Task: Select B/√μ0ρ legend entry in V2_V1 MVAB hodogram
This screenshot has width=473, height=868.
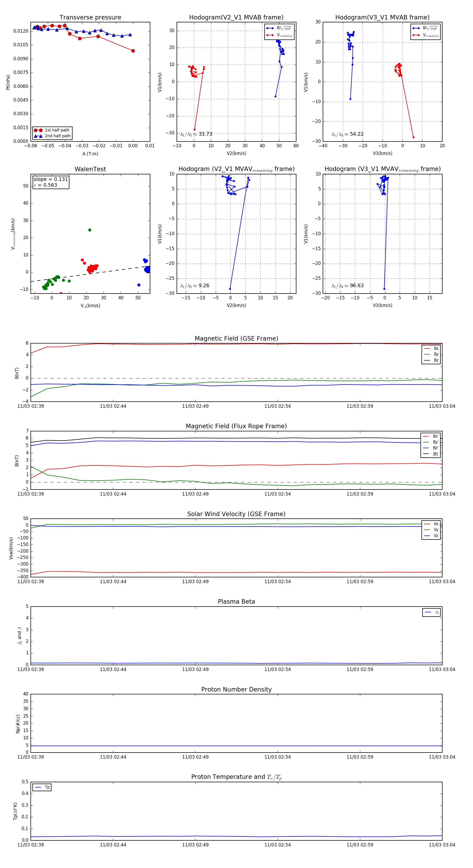Action: (279, 28)
